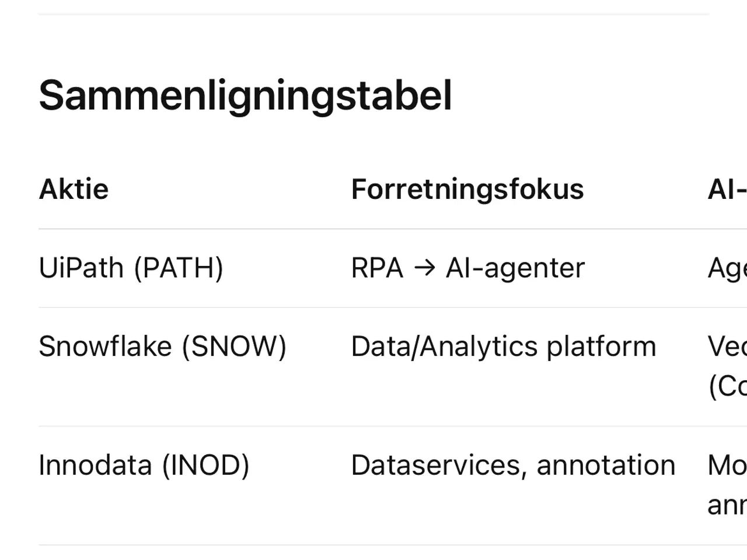Click the word Dataservices in Innodata row
747x560 pixels.
pyautogui.click(x=435, y=466)
